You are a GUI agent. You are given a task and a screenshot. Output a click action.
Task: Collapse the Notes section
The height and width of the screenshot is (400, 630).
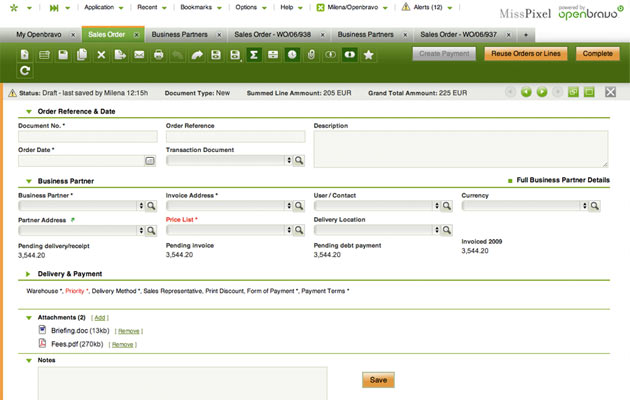pos(29,360)
